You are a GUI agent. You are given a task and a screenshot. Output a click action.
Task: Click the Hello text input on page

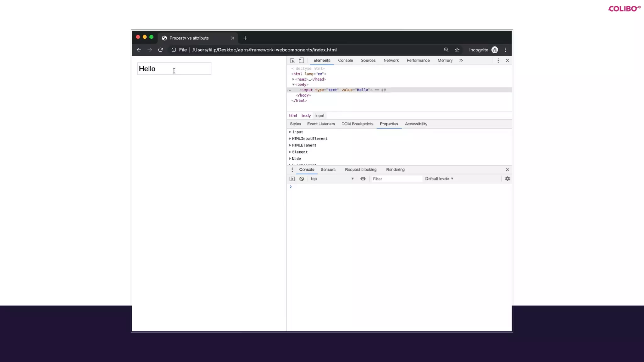click(x=174, y=69)
